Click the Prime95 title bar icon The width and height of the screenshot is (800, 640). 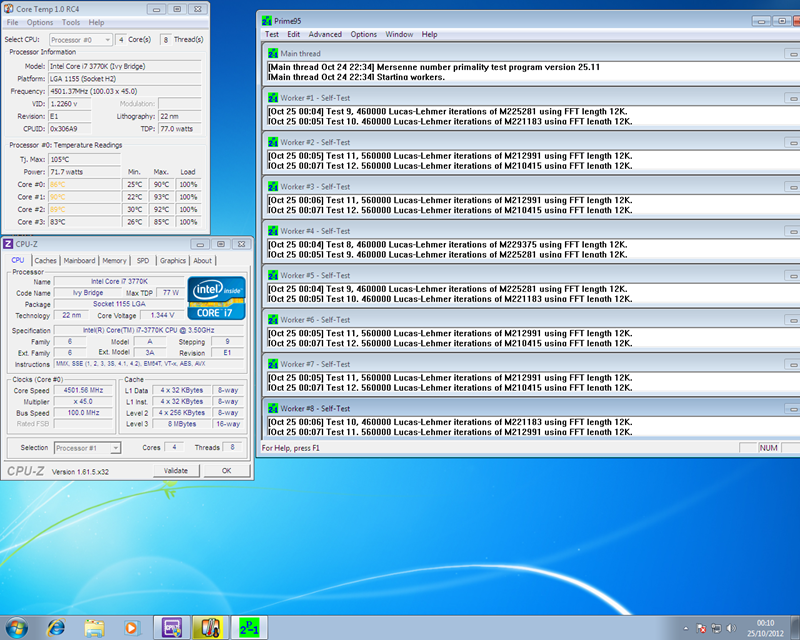pos(267,21)
